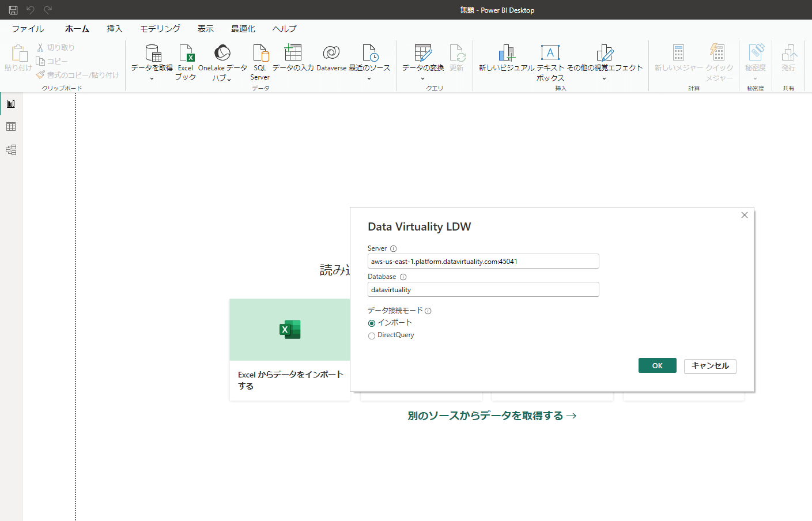Click the Dataverse icon in the ribbon
Viewport: 812px width, 521px height.
click(x=331, y=53)
